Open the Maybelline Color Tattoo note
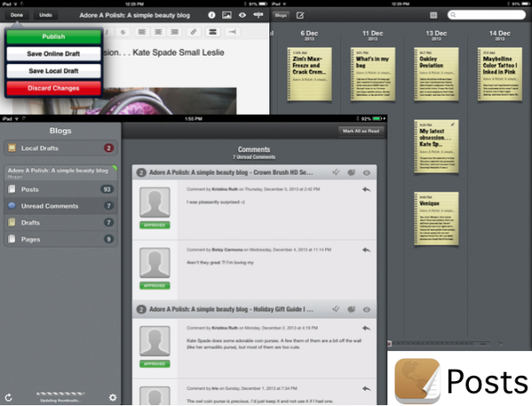Viewport: 532px width, 406px height. [x=500, y=74]
